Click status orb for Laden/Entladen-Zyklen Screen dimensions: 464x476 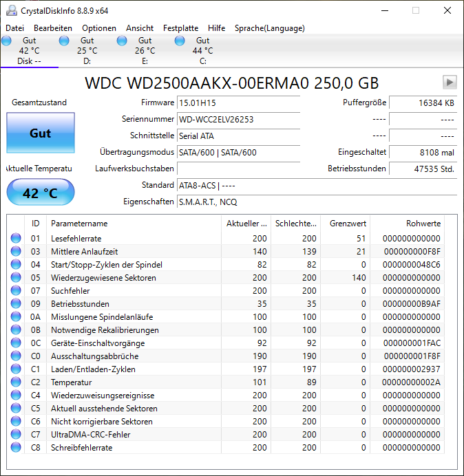coord(16,369)
